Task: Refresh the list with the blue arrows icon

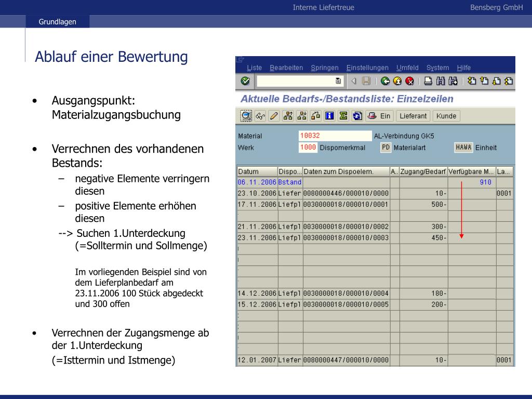Action: pos(357,116)
